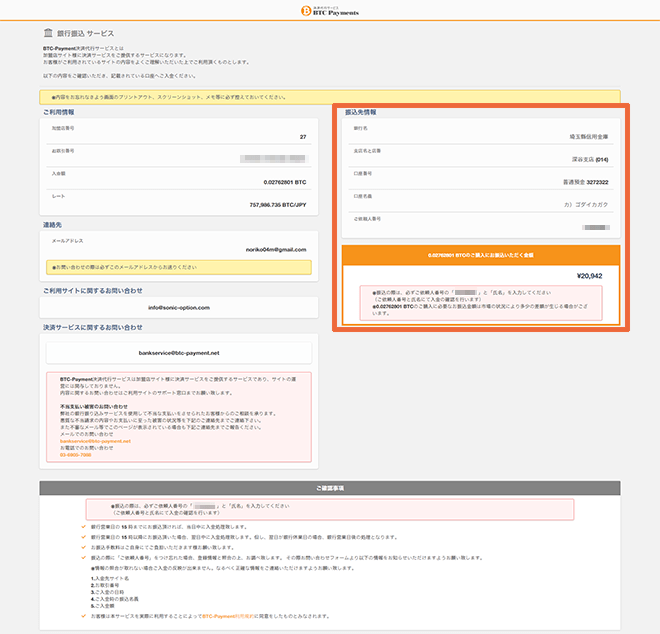The height and width of the screenshot is (634, 660).
Task: Select the 0.02762801 BTC amount value
Action: pyautogui.click(x=285, y=182)
